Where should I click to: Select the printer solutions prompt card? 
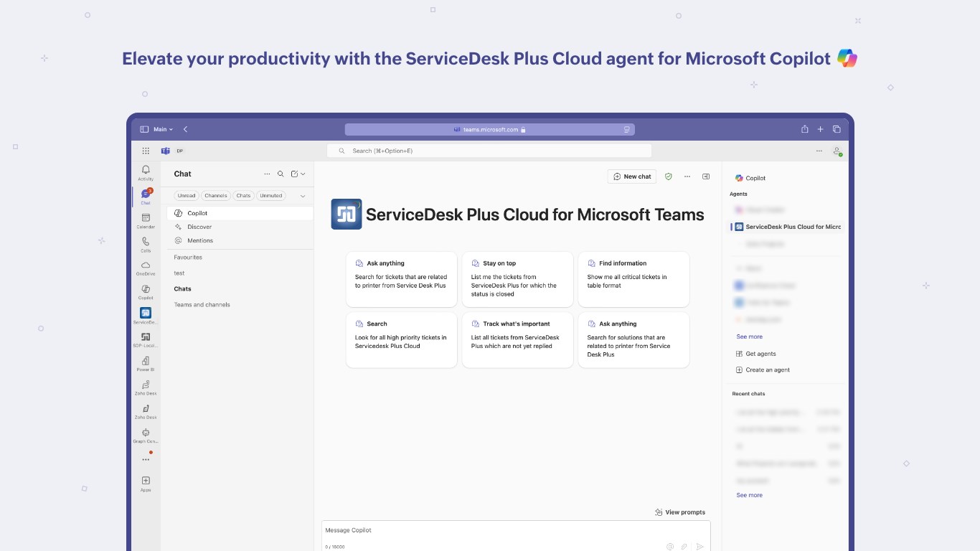point(633,339)
